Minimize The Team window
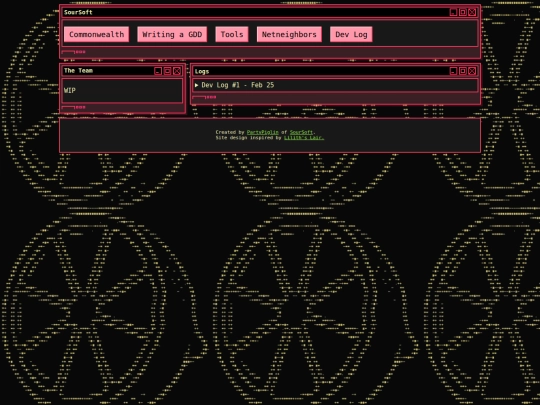The image size is (540, 405). click(x=158, y=71)
